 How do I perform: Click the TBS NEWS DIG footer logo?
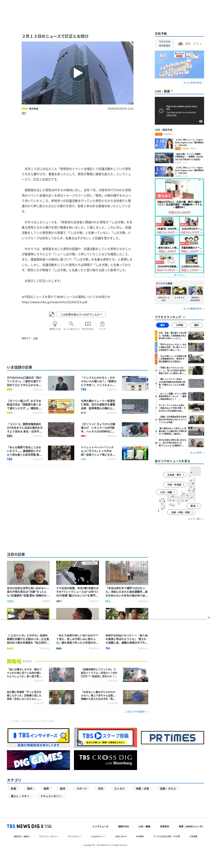[29, 826]
